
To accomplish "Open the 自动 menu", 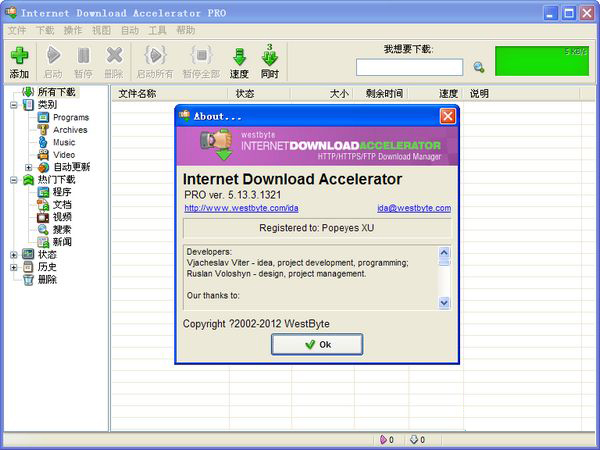I will [x=130, y=30].
